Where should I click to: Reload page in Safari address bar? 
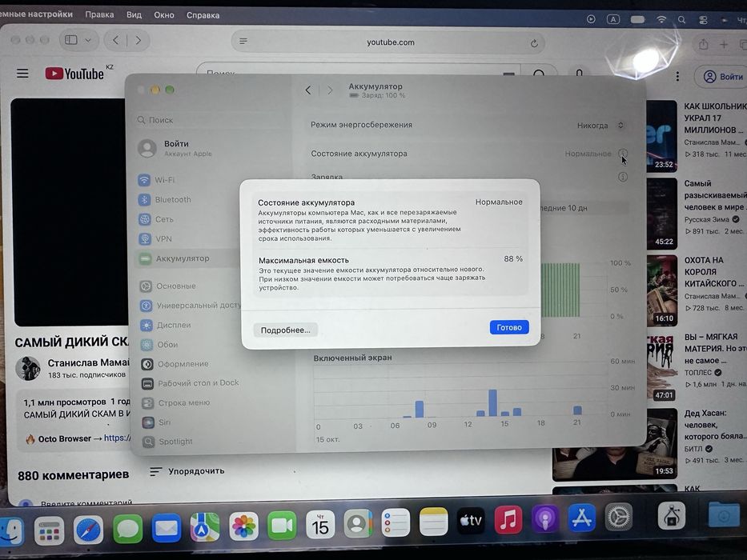pyautogui.click(x=534, y=43)
